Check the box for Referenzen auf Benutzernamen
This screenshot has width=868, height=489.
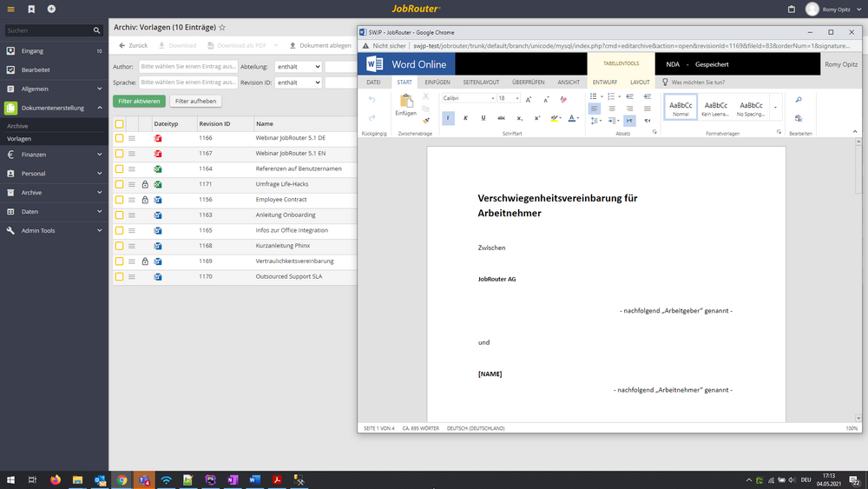click(x=119, y=169)
